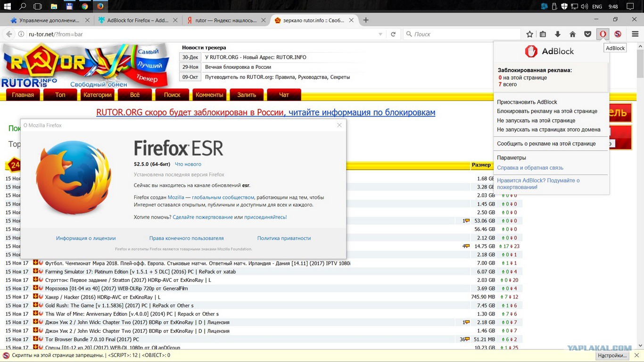
Task: Select Приостановить AdBlock in the popup
Action: (x=527, y=102)
